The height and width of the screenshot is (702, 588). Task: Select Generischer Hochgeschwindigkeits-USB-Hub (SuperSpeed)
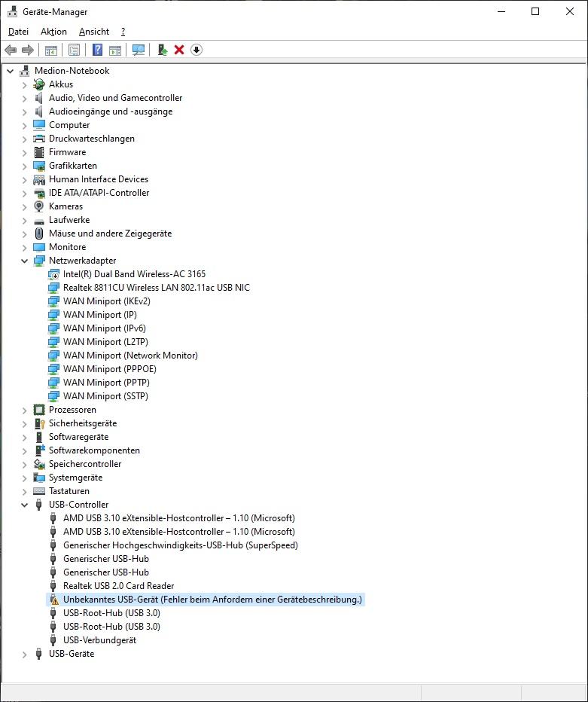[x=181, y=545]
